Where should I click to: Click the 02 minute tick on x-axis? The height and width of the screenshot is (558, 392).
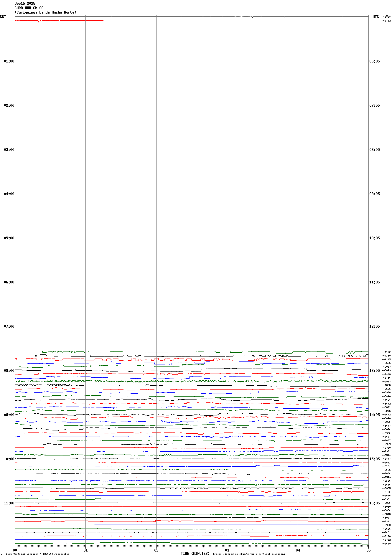tap(156, 550)
